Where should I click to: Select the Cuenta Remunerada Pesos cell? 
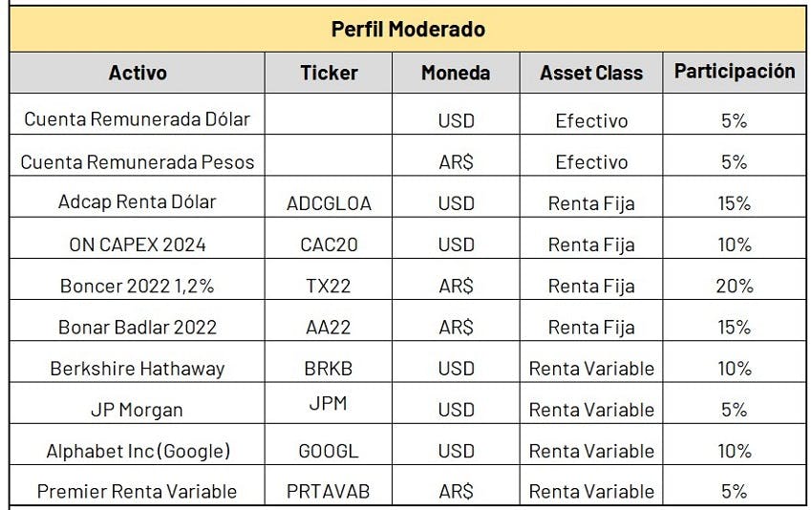click(138, 161)
